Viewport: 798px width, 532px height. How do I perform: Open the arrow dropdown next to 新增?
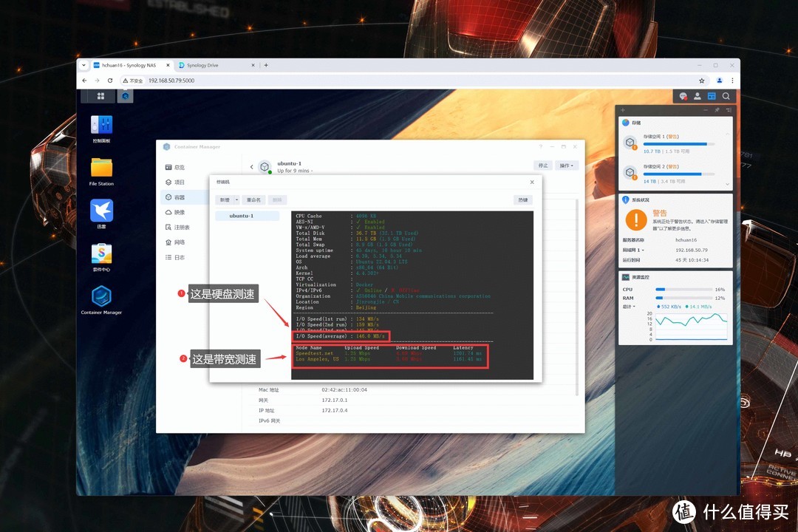(236, 199)
